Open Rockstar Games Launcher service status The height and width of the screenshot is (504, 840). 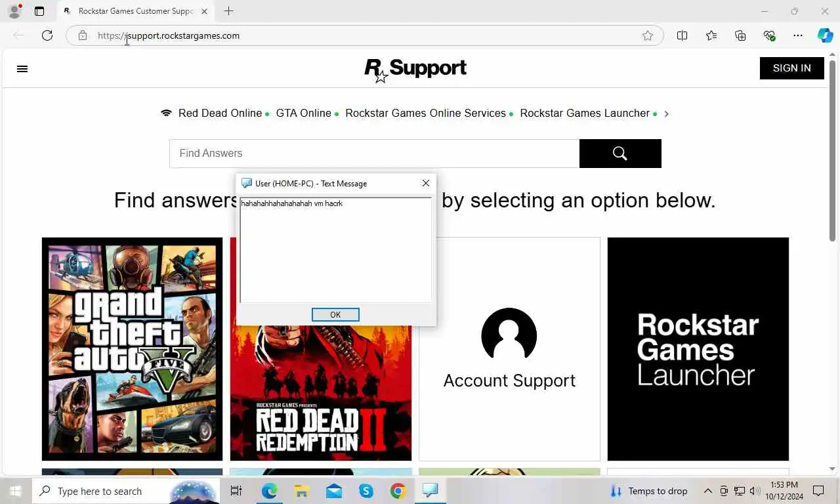[x=585, y=114]
